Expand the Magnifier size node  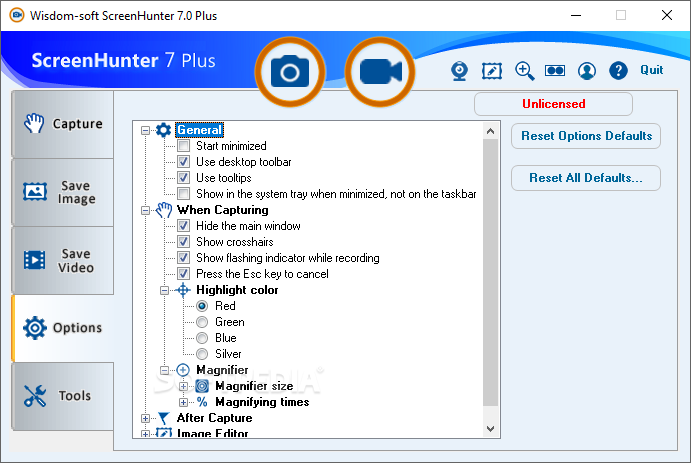point(183,386)
